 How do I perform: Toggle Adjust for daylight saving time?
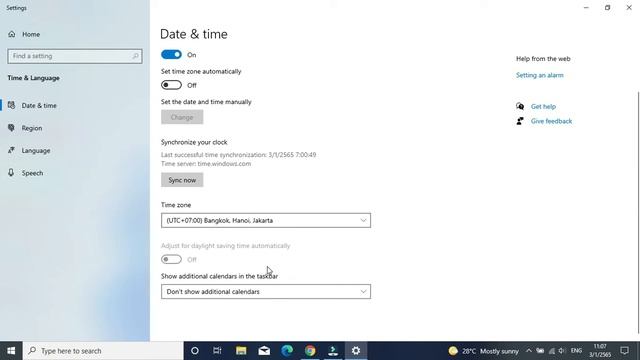(171, 259)
